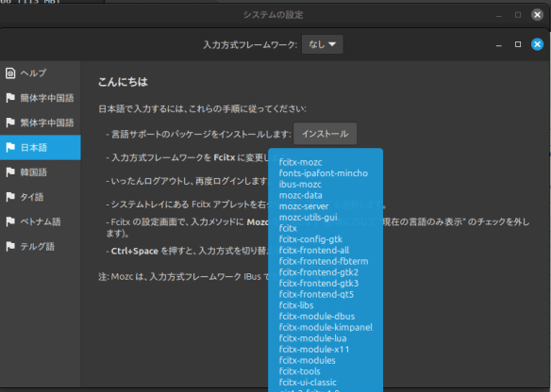The image size is (551, 392).
Task: Select 簡体字中国語 in the sidebar
Action: 40,98
